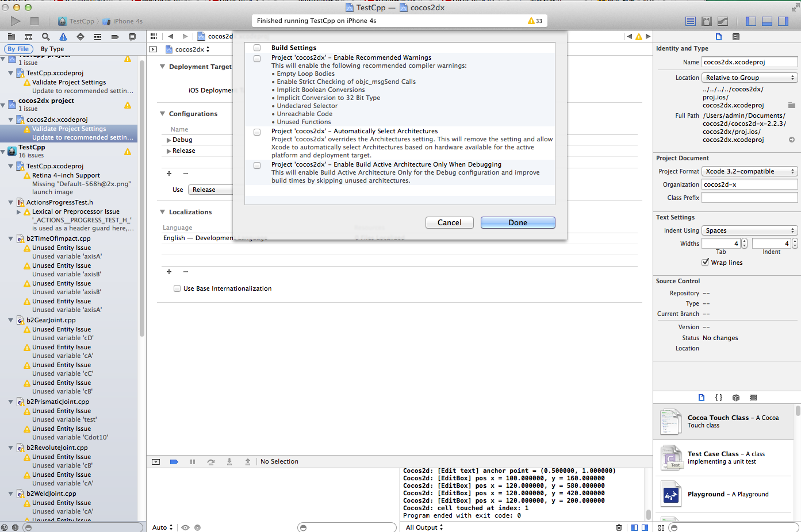Screen dimensions: 801x532
Task: Open the Project navigator folder icon
Action: click(x=11, y=37)
